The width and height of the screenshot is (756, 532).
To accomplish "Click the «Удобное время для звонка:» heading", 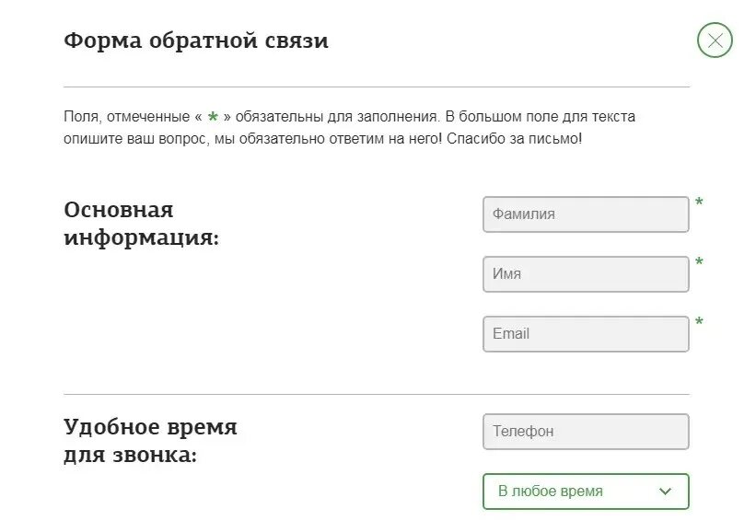I will [x=150, y=441].
